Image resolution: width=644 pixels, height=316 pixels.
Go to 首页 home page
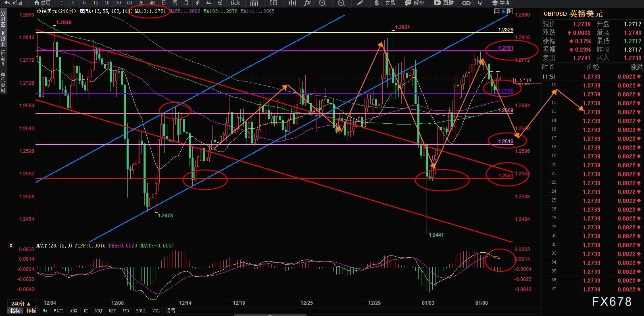pyautogui.click(x=42, y=3)
